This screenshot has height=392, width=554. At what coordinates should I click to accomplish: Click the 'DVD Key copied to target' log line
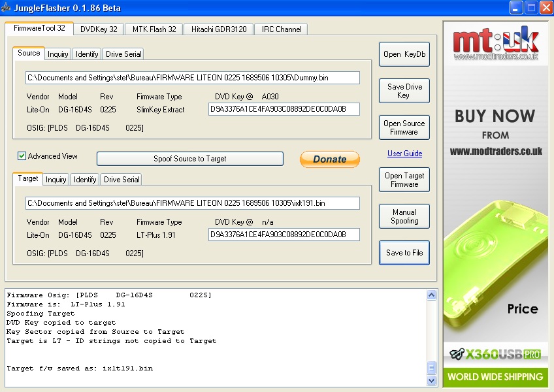coord(61,323)
